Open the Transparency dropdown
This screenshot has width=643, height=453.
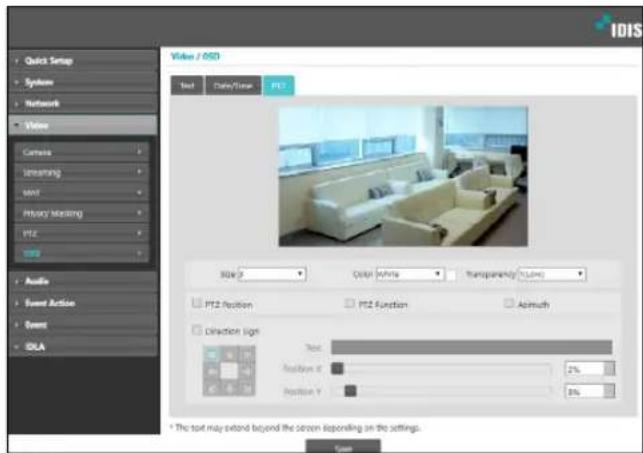pos(552,274)
